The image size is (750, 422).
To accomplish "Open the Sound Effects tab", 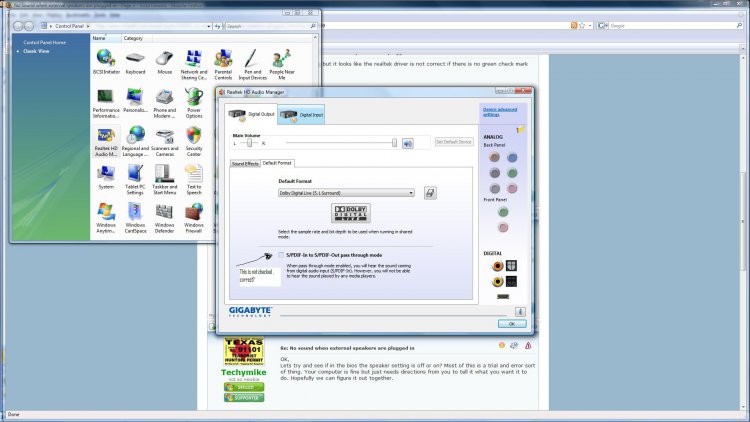I will coord(245,164).
